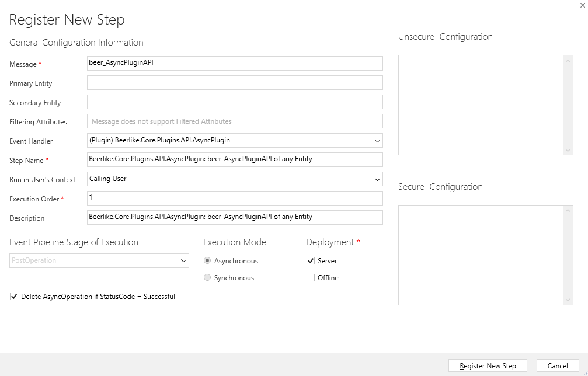Click inside the Message field
The height and width of the screenshot is (376, 588).
[x=234, y=63]
